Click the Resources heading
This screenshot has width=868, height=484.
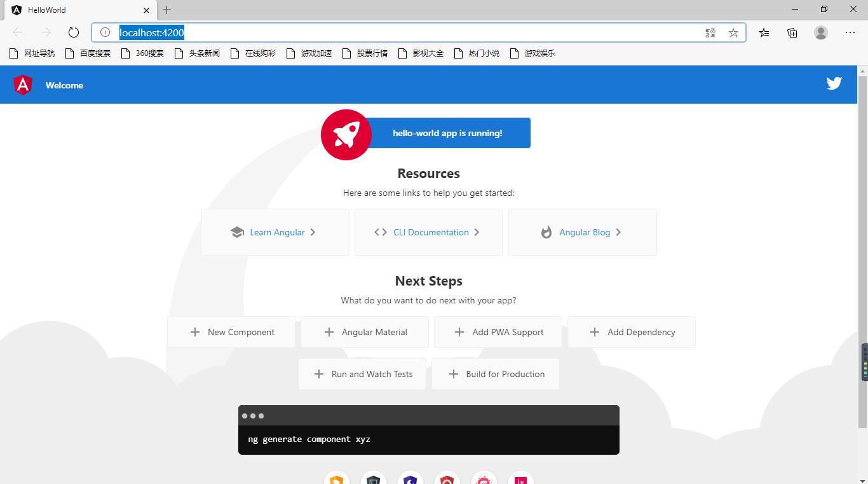pyautogui.click(x=429, y=174)
